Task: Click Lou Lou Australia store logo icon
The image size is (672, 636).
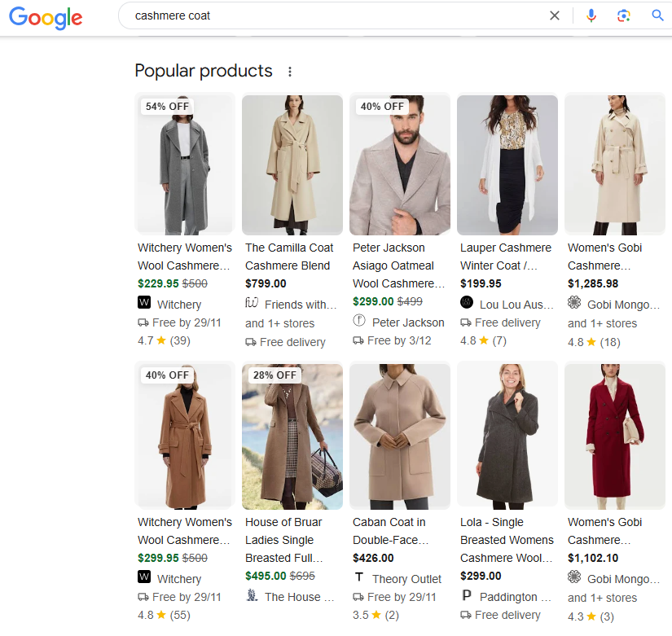Action: click(467, 303)
